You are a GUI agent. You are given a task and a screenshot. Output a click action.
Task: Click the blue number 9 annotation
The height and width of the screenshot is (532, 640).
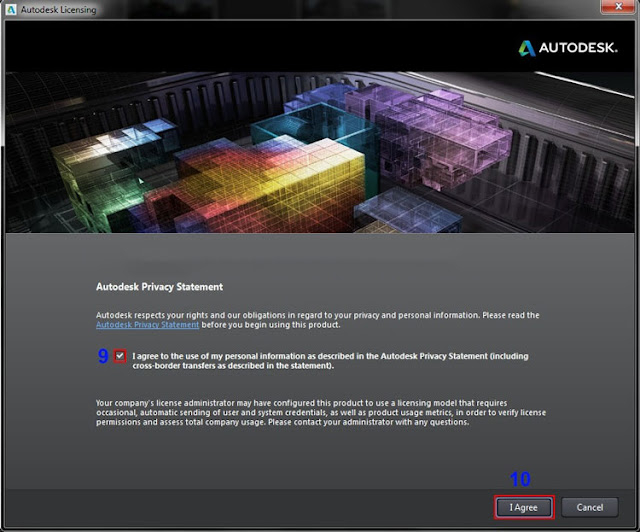click(x=103, y=356)
